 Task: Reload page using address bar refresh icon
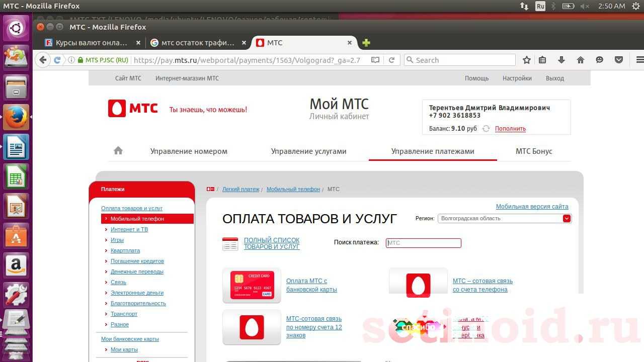(x=391, y=60)
